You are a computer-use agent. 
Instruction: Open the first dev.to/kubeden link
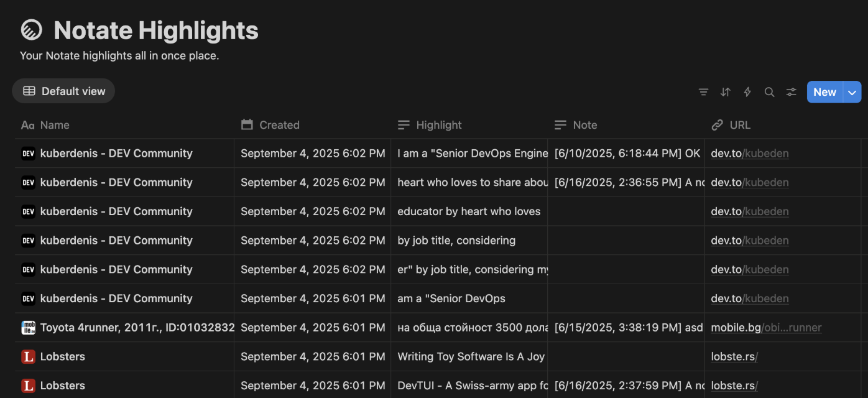pos(750,154)
